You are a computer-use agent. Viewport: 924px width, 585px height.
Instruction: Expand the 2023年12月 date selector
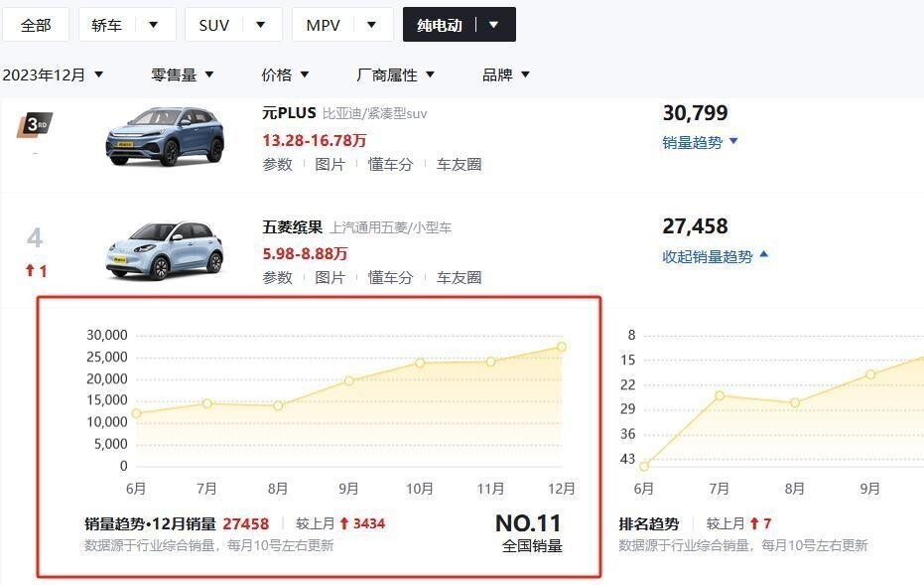click(x=53, y=74)
